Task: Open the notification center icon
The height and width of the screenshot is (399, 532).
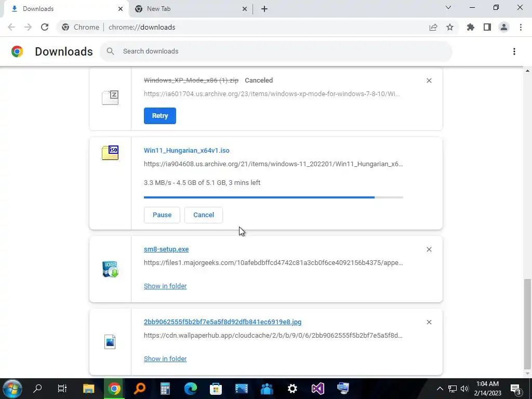Action: coord(516,389)
